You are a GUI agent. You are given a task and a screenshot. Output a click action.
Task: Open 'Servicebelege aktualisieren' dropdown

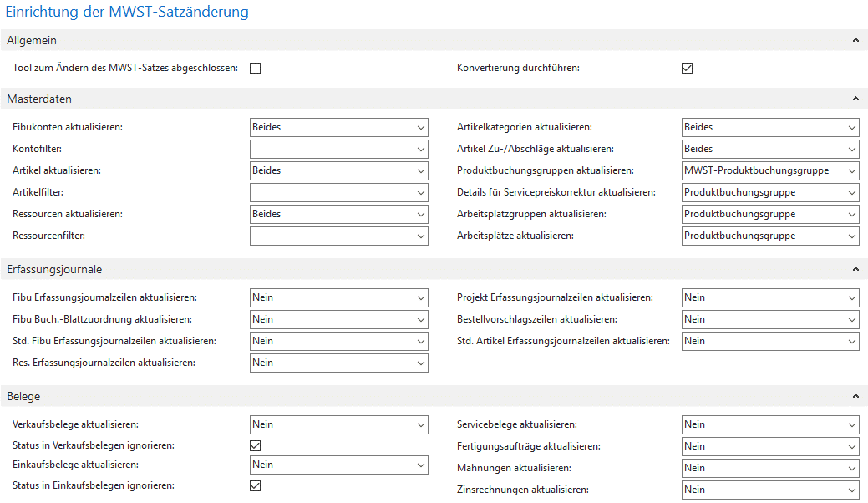pos(770,425)
